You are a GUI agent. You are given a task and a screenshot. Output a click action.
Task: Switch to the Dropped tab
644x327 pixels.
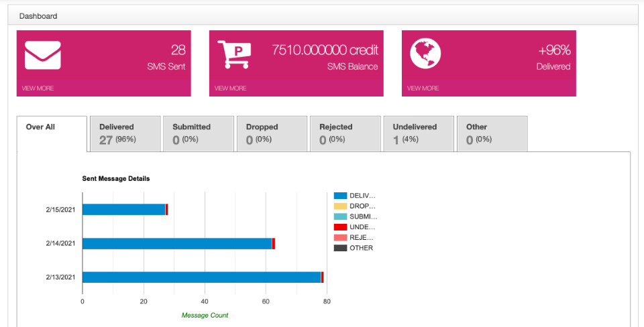(272, 134)
